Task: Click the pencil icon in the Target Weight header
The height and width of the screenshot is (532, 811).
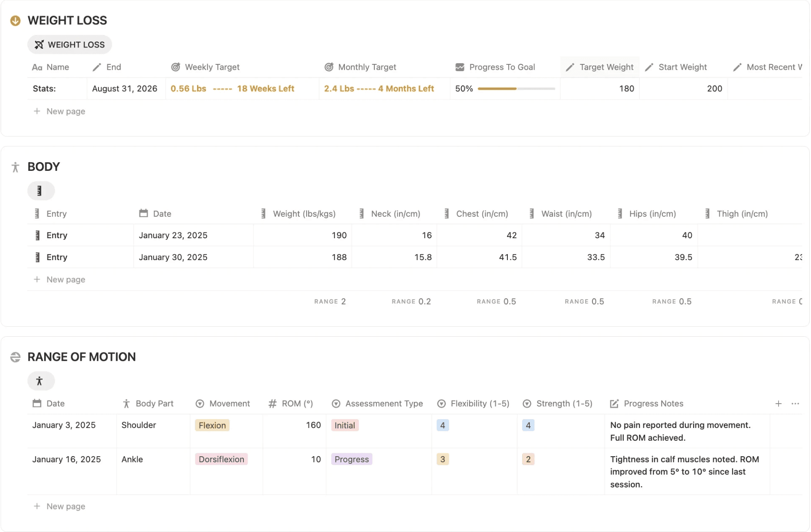Action: (x=570, y=67)
